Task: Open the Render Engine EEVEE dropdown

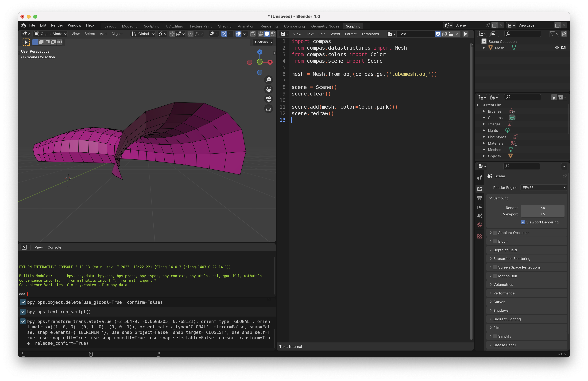Action: [543, 188]
